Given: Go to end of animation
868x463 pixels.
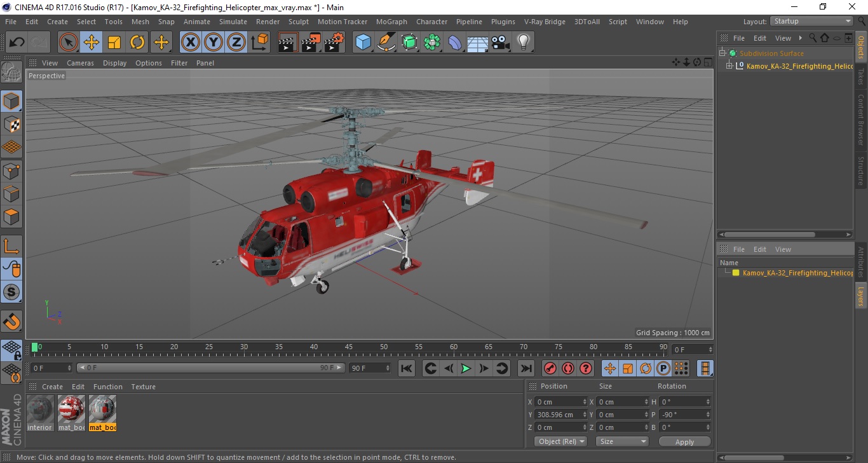Looking at the screenshot, I should point(526,368).
